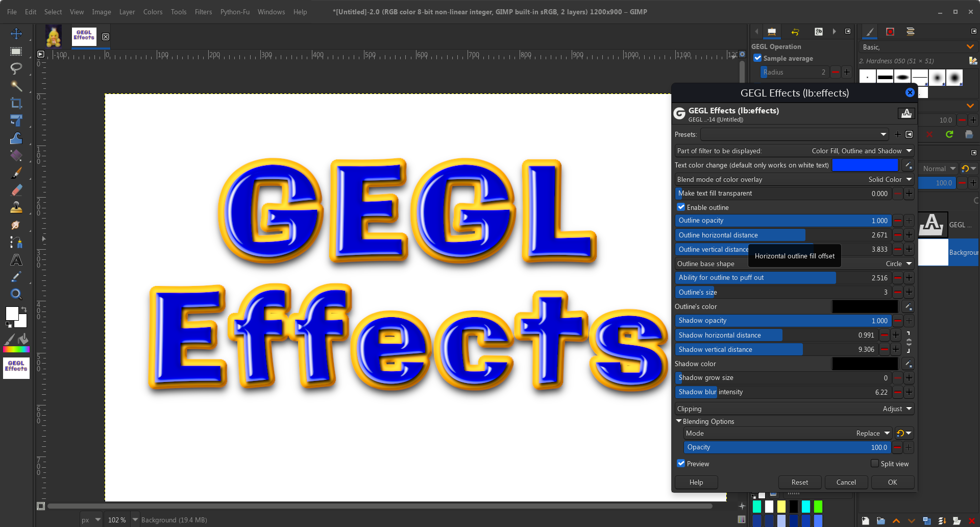This screenshot has height=527, width=980.
Task: Swap foreground and background colors
Action: click(24, 309)
